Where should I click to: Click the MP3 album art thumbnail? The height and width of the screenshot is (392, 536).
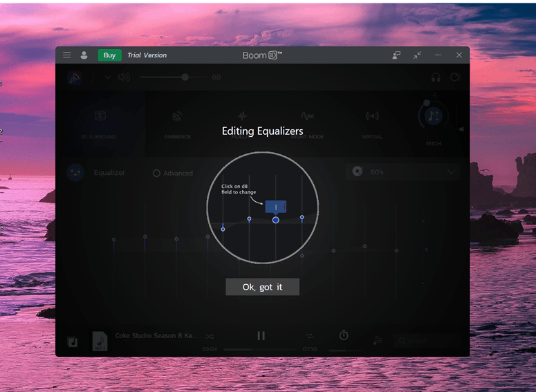pyautogui.click(x=100, y=341)
